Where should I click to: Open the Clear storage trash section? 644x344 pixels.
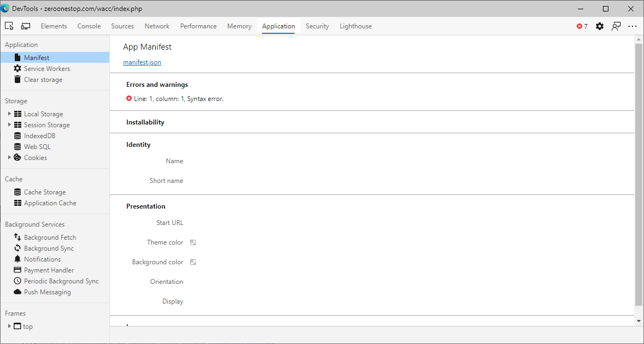(x=43, y=79)
